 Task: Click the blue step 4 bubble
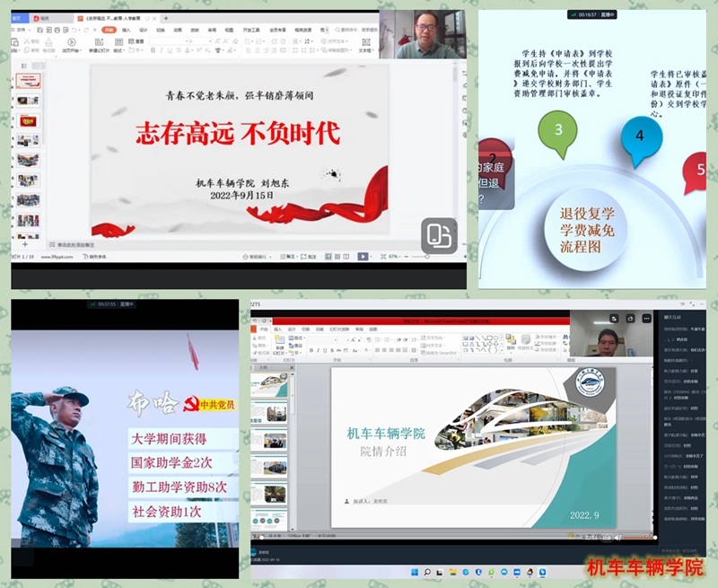pyautogui.click(x=639, y=138)
